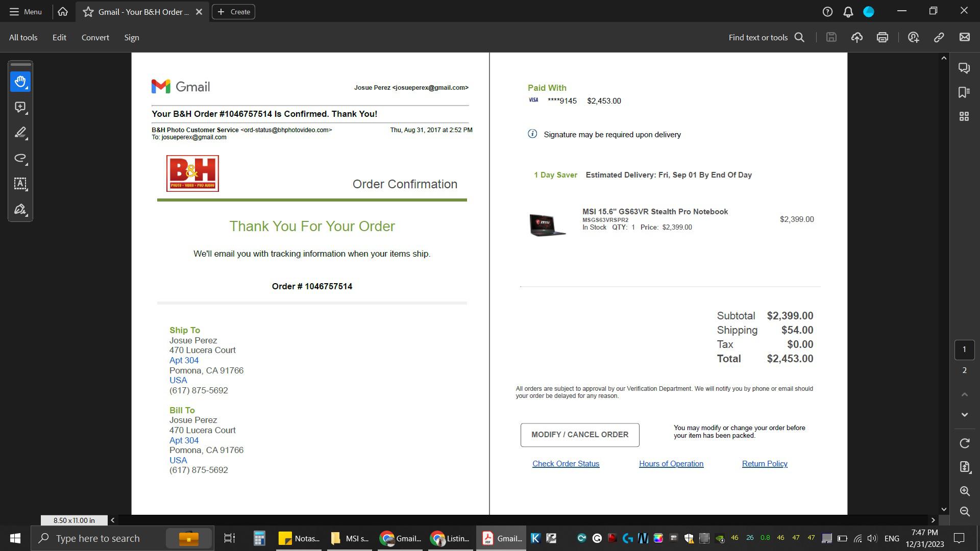The image size is (980, 551).
Task: Click MODIFY / CANCEL ORDER button
Action: pos(580,435)
